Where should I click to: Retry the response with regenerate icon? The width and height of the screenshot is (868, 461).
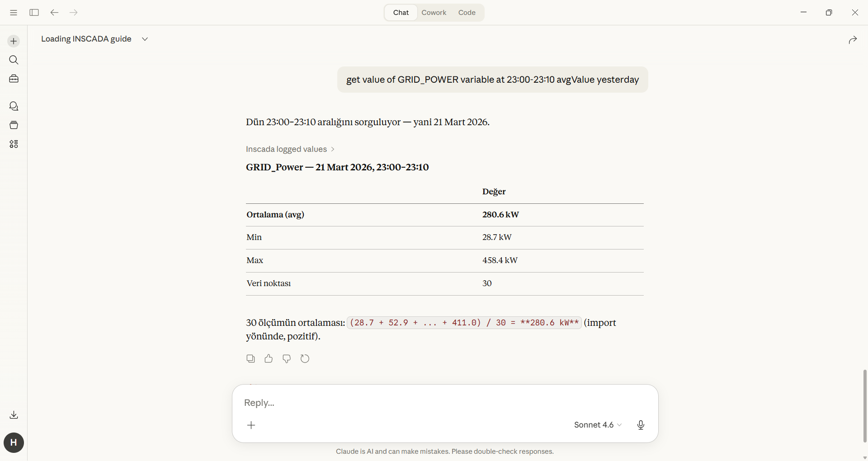pos(305,358)
